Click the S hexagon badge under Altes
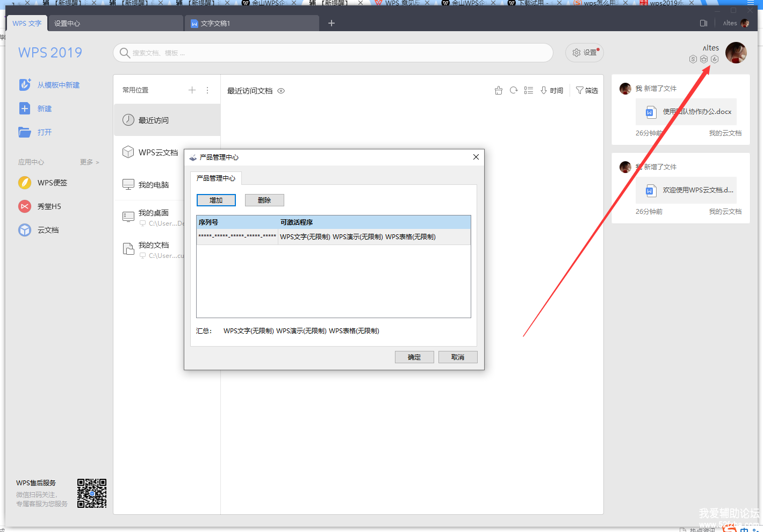The width and height of the screenshot is (763, 532). [x=693, y=59]
